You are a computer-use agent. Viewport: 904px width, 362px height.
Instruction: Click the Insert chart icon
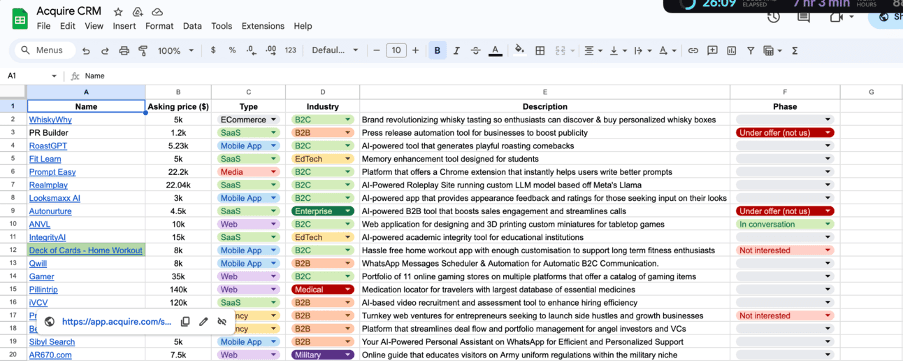(x=732, y=51)
